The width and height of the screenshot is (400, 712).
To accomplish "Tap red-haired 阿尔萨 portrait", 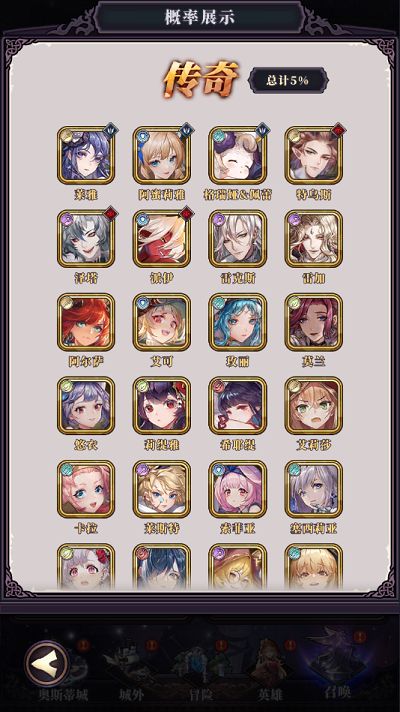I will click(86, 322).
